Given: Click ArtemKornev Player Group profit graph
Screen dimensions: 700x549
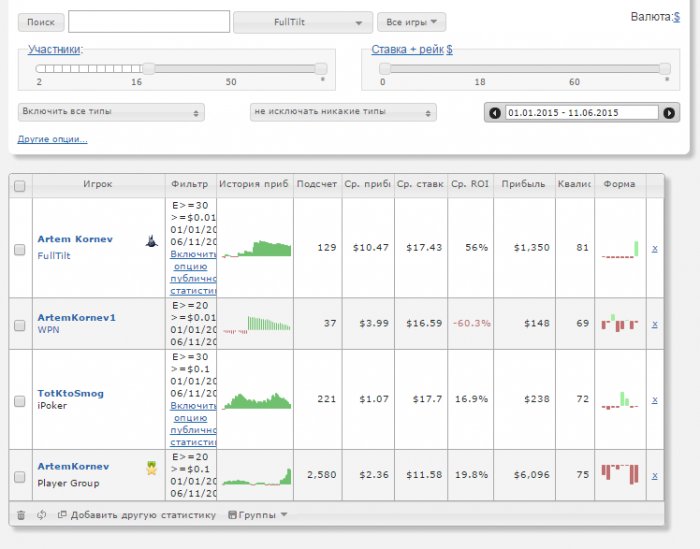Looking at the screenshot, I should pos(256,476).
